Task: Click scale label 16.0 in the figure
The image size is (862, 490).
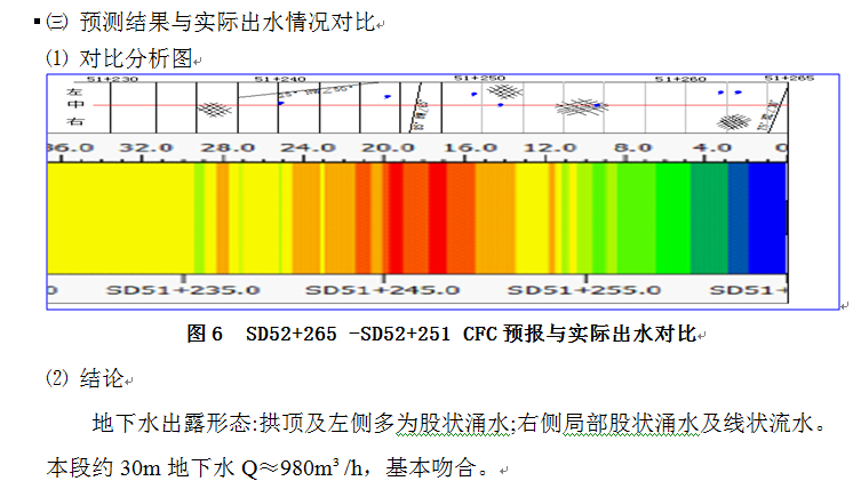Action: click(x=470, y=148)
